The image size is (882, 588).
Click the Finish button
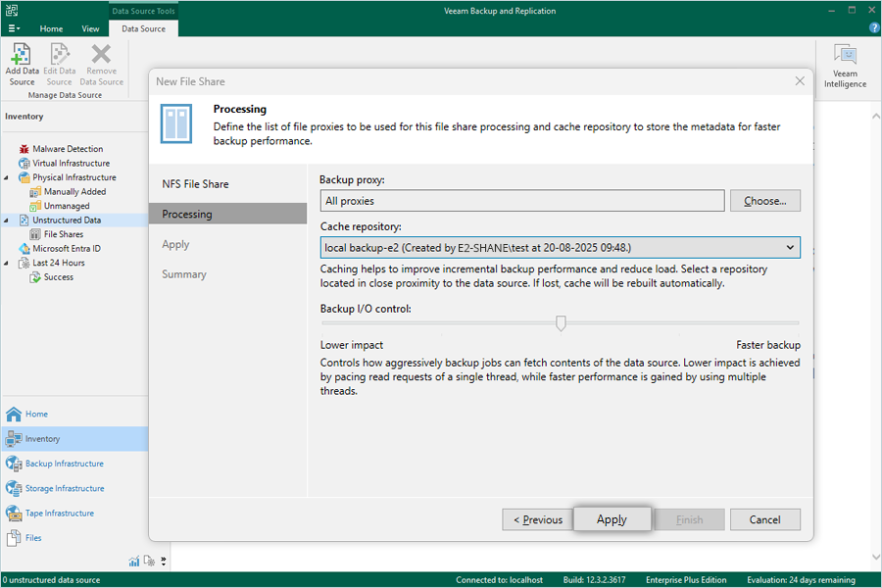(690, 520)
